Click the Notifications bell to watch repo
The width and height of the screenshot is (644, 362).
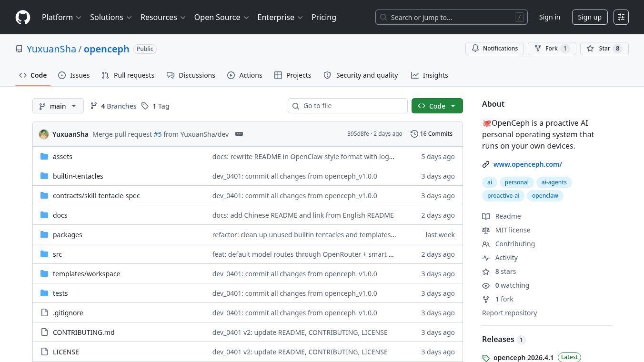[x=475, y=48]
